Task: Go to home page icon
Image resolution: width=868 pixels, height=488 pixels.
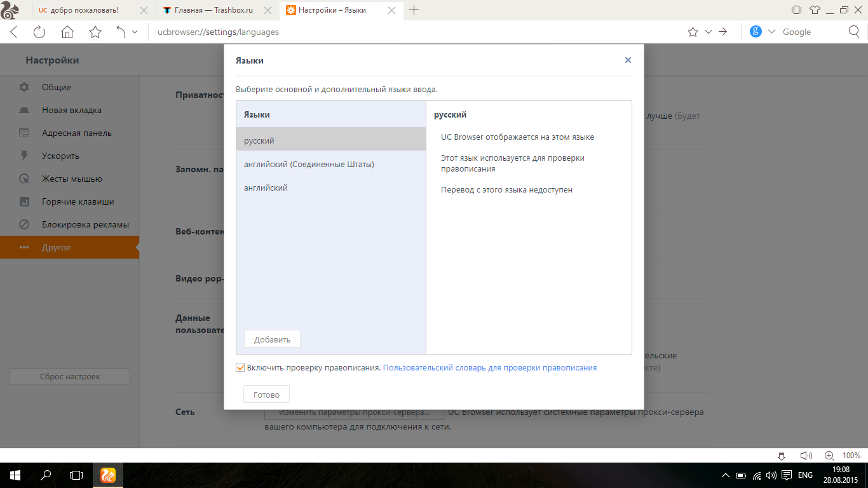Action: point(67,32)
